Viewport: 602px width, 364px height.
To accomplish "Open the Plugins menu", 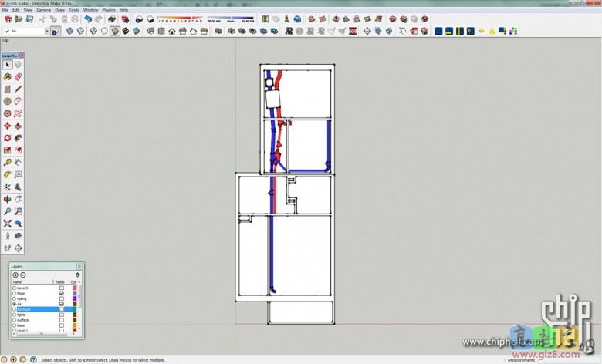I will pyautogui.click(x=109, y=10).
